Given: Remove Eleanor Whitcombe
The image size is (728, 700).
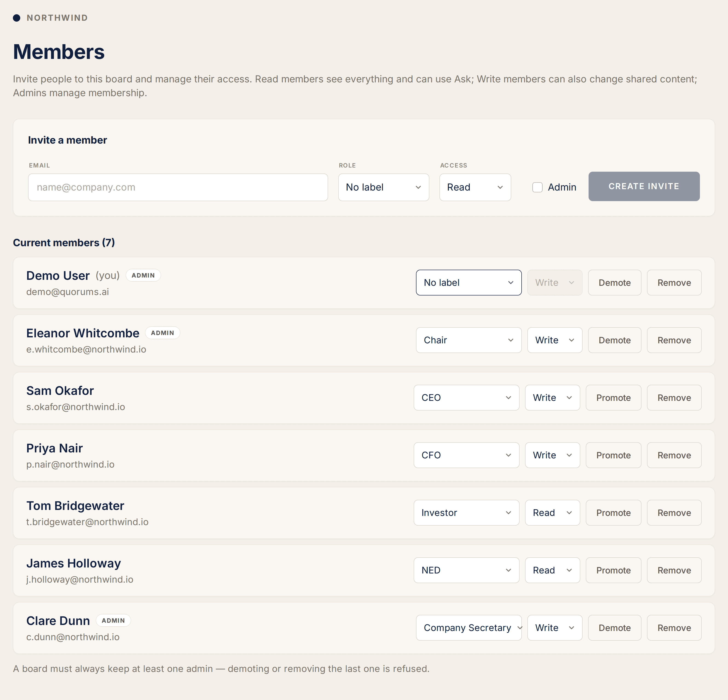Looking at the screenshot, I should point(674,340).
